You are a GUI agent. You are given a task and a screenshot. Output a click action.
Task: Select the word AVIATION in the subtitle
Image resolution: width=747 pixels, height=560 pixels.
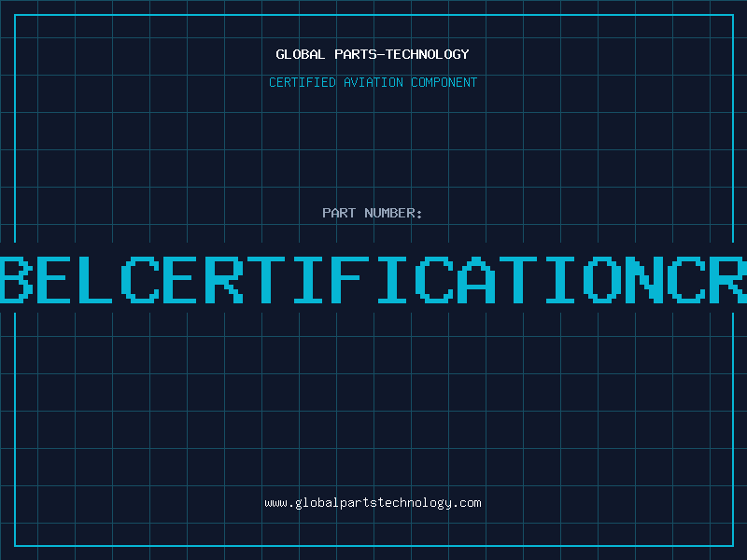373,82
